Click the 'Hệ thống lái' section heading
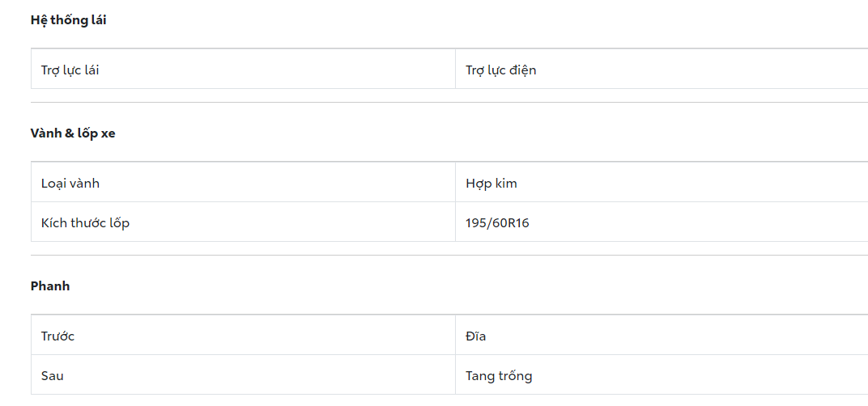This screenshot has width=868, height=406. tap(68, 20)
